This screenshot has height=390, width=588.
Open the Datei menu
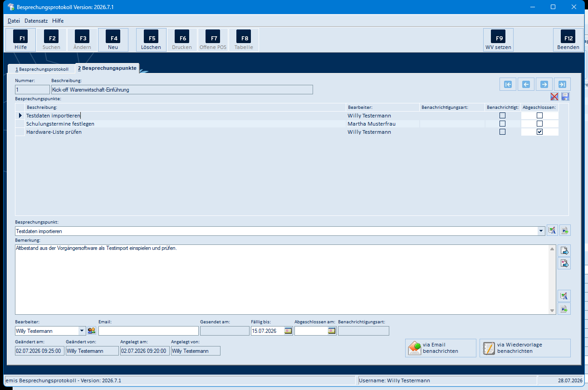14,21
